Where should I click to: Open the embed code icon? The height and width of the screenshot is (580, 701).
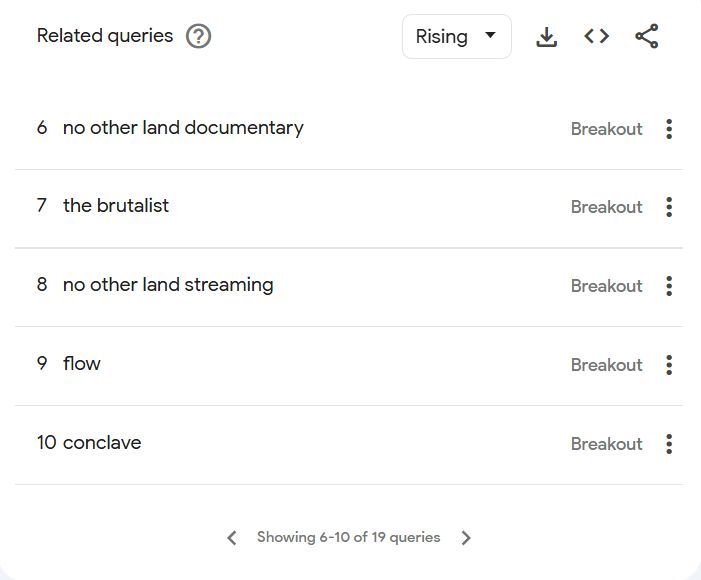pos(596,36)
